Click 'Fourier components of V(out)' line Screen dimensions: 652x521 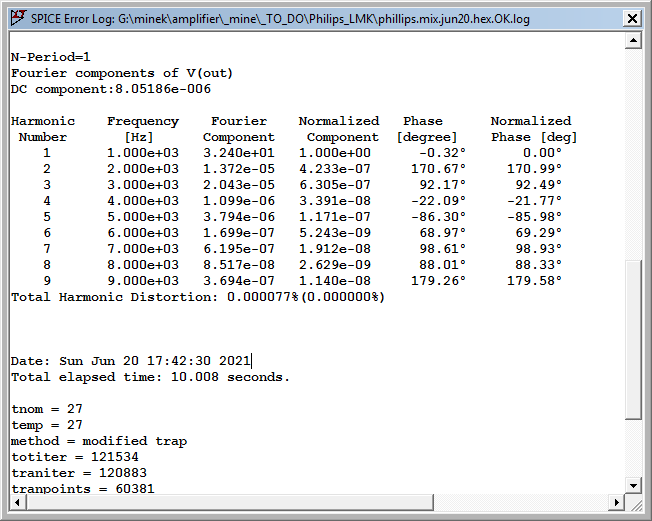point(122,73)
